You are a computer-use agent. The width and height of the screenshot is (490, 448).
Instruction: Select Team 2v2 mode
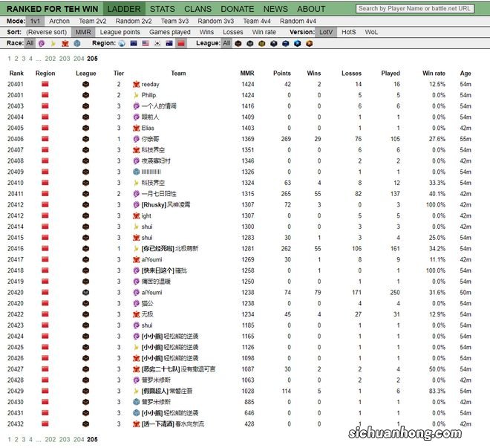pos(93,22)
